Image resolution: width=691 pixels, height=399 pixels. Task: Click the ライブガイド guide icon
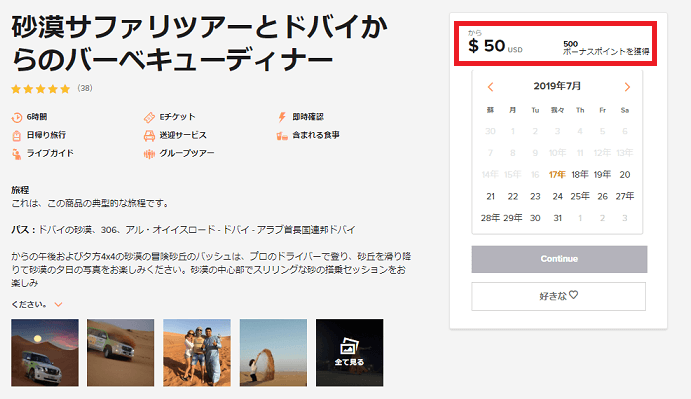tap(16, 154)
